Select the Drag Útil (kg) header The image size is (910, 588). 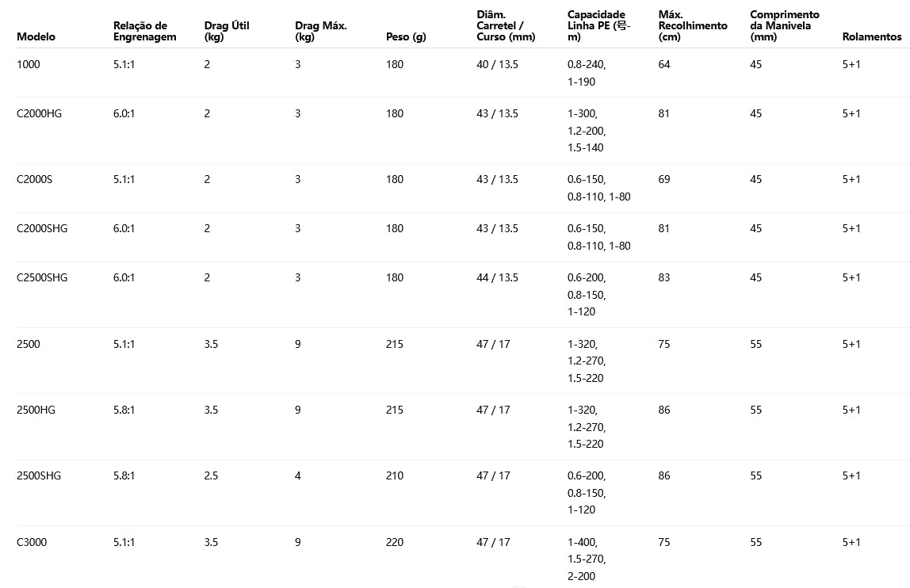227,32
